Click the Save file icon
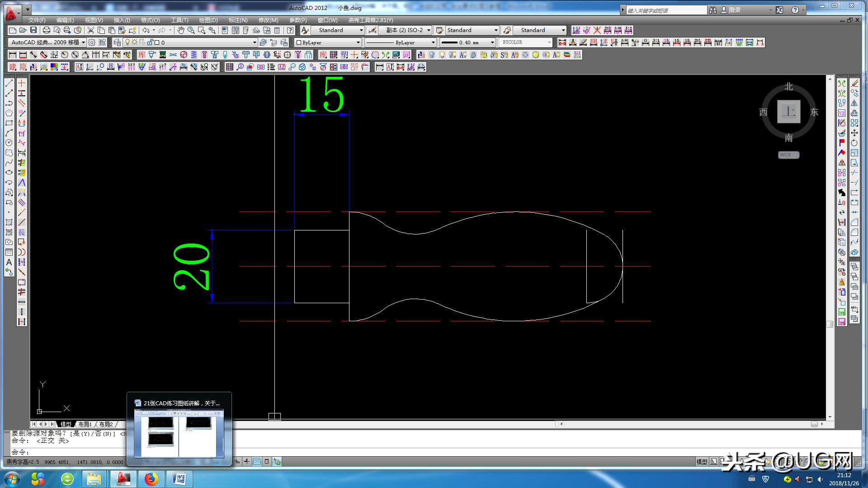This screenshot has height=488, width=868. pyautogui.click(x=33, y=30)
